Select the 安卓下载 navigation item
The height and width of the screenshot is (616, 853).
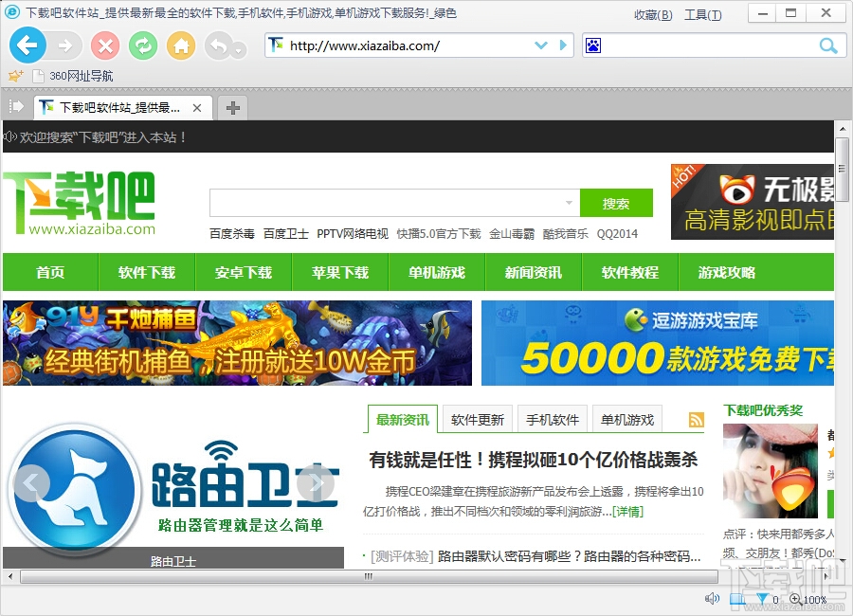point(244,272)
